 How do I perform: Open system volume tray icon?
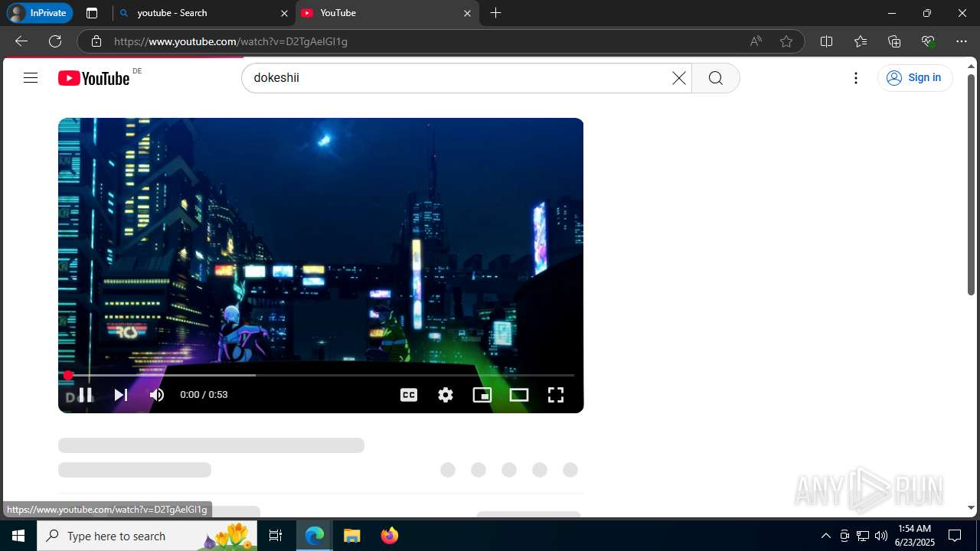(881, 536)
